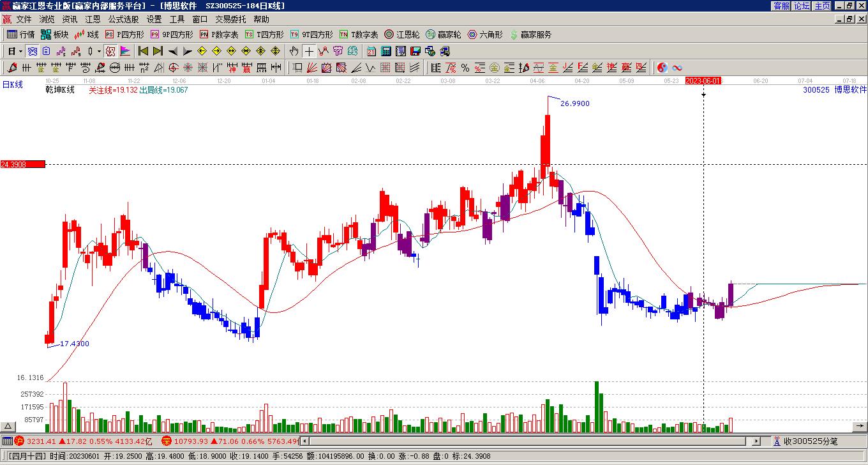This screenshot has height=465, width=868.
Task: Open the calculator icon
Action: 385,51
